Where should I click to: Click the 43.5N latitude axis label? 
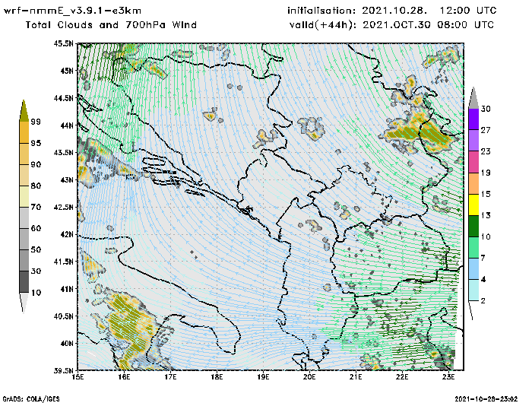point(63,152)
